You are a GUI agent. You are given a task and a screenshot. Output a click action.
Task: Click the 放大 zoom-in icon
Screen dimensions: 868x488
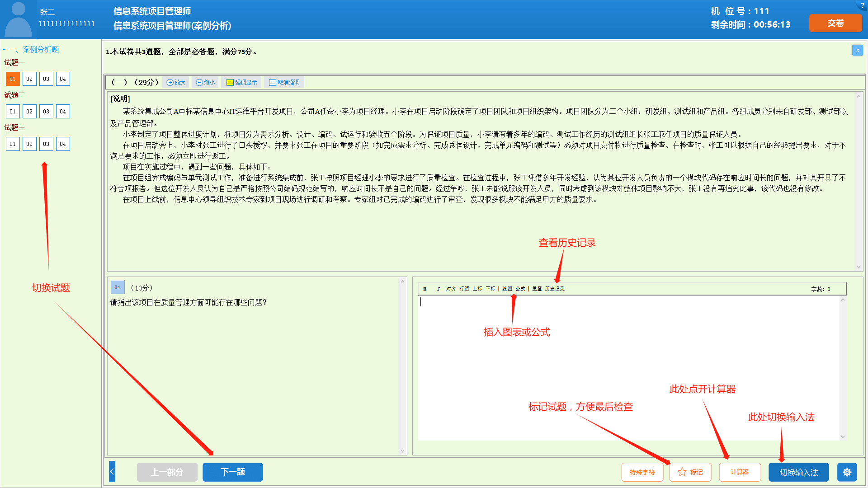coord(170,82)
